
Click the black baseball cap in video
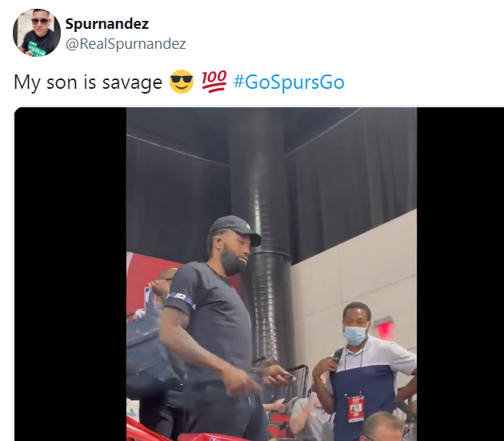(x=235, y=230)
